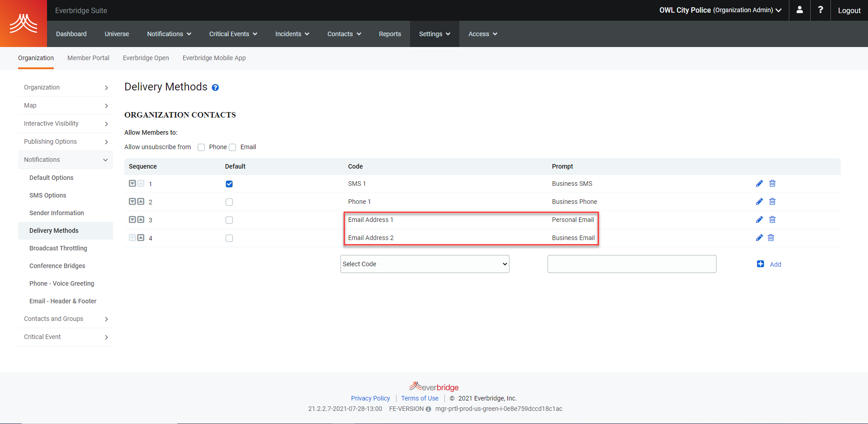Image resolution: width=868 pixels, height=424 pixels.
Task: Click the new delivery method prompt field
Action: pyautogui.click(x=632, y=264)
